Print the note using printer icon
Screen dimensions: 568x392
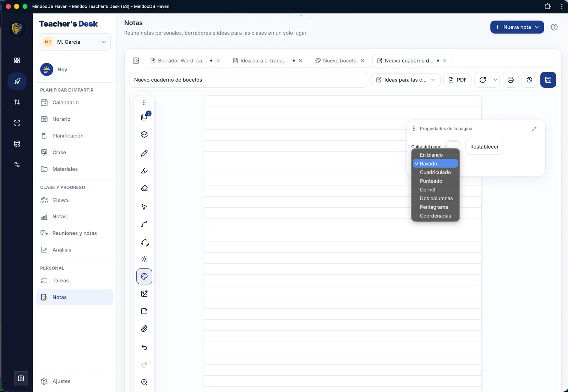510,80
